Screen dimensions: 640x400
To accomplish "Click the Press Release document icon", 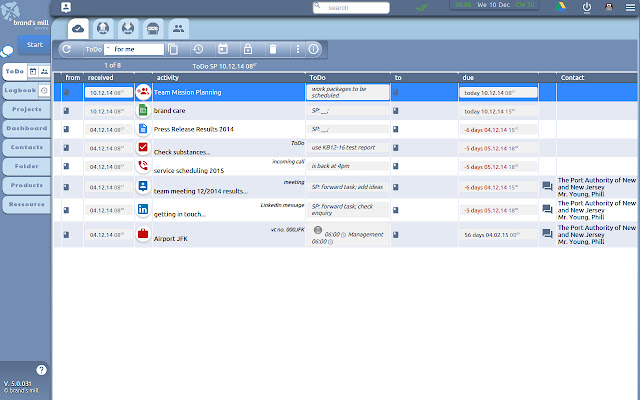I will [x=143, y=129].
